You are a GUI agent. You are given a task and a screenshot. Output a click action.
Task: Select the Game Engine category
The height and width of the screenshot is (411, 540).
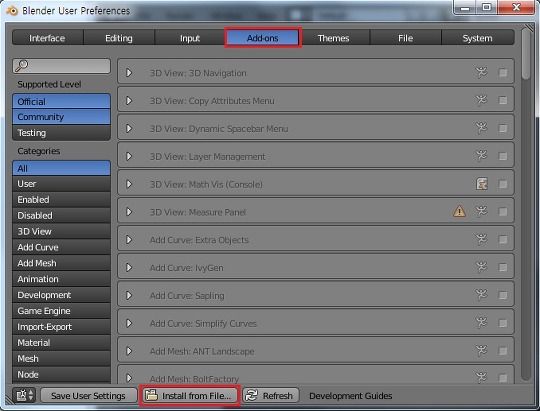(61, 311)
